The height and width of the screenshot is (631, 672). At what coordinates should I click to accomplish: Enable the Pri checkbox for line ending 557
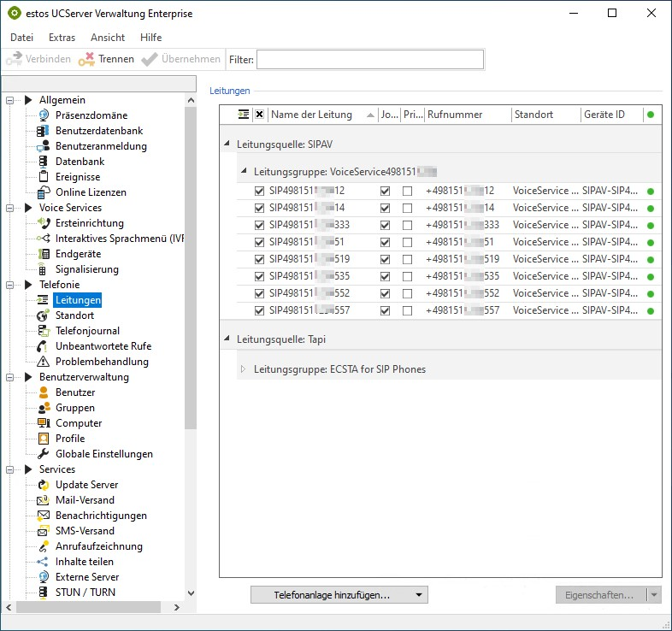408,310
